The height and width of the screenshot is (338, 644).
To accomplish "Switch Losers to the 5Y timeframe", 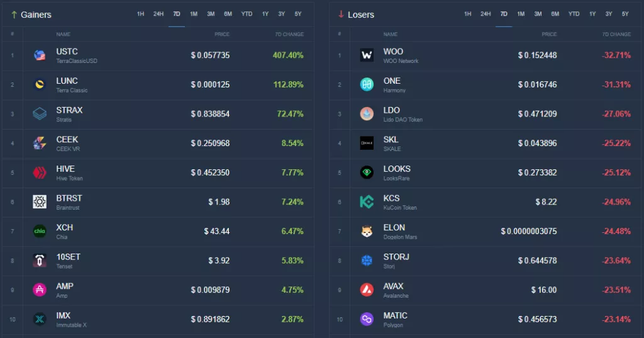I will (625, 14).
